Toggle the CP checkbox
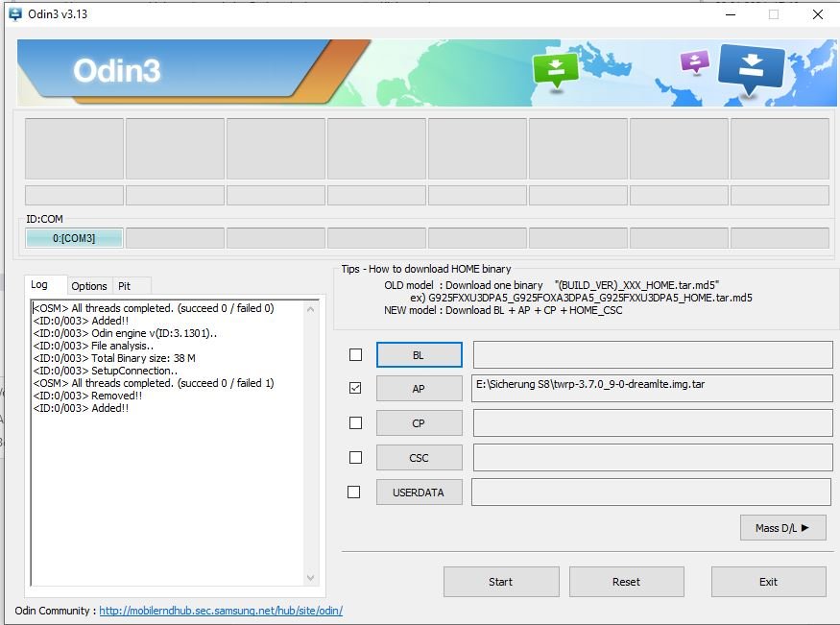This screenshot has height=625, width=840. point(355,422)
